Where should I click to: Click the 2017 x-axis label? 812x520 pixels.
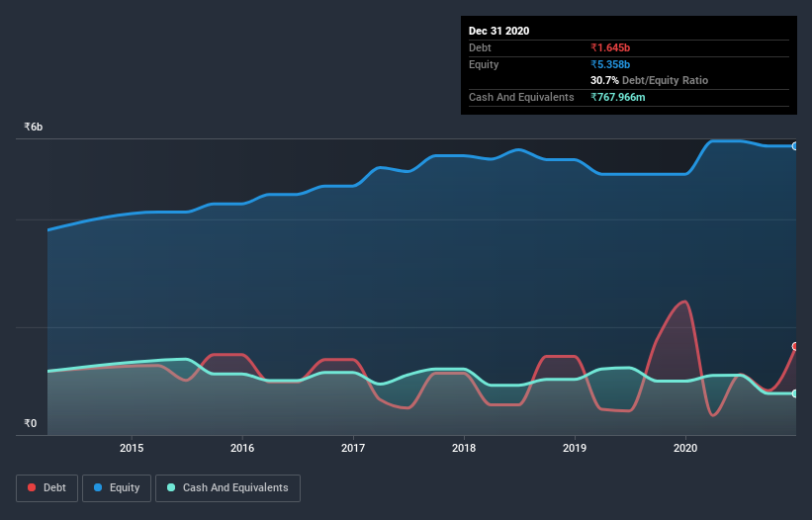click(x=353, y=448)
